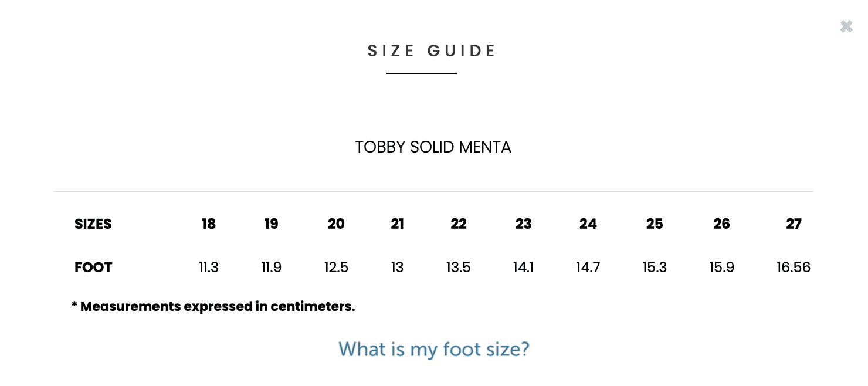Pick size 19 column header

tap(271, 224)
